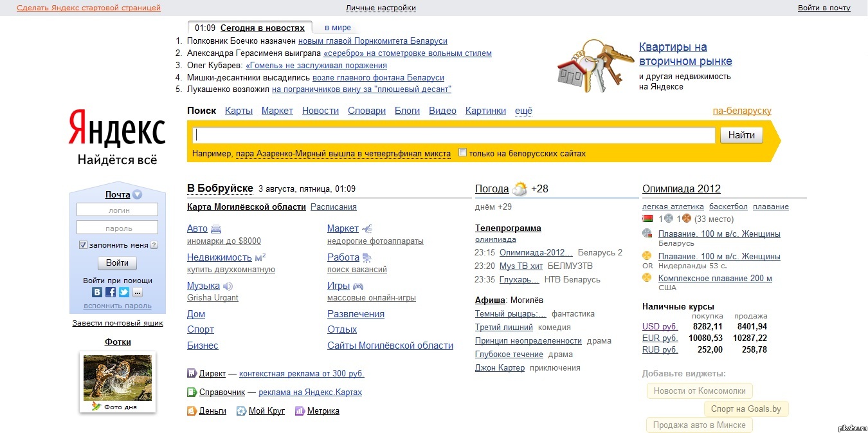The width and height of the screenshot is (868, 433).
Task: Click the Yandex logo
Action: 117,129
